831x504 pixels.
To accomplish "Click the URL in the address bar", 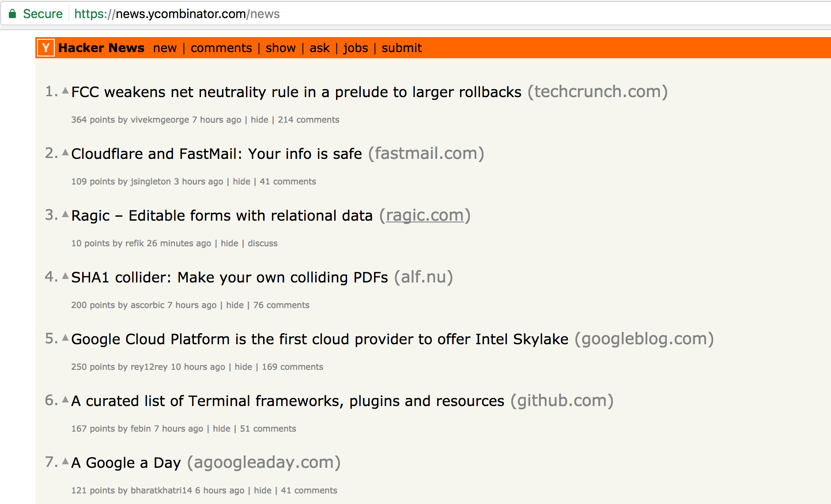I will 177,14.
